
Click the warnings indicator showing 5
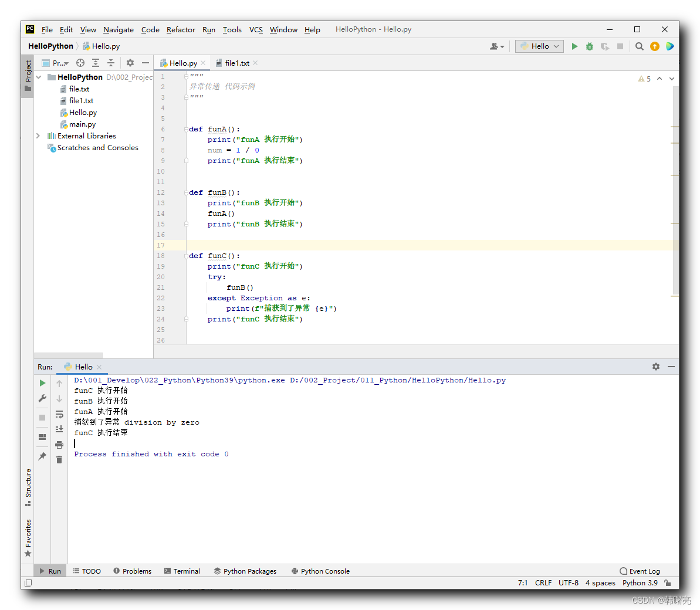tap(644, 79)
